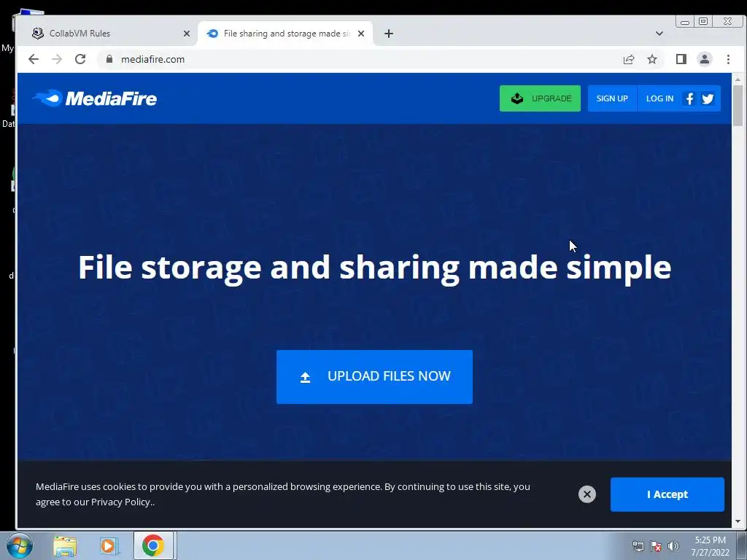
Task: Close the CollabVM Rules tab
Action: click(187, 34)
